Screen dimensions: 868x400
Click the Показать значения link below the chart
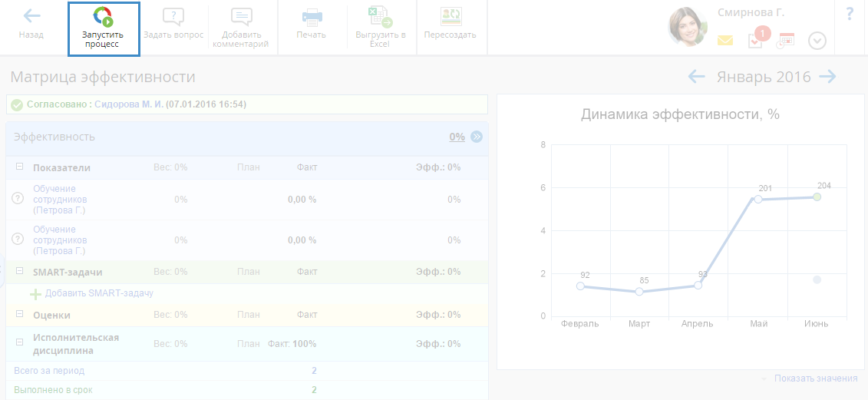click(x=815, y=379)
